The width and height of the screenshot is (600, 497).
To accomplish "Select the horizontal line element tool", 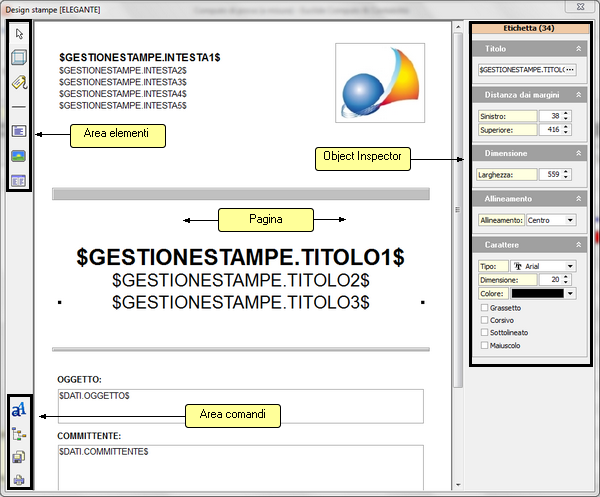I will point(19,106).
